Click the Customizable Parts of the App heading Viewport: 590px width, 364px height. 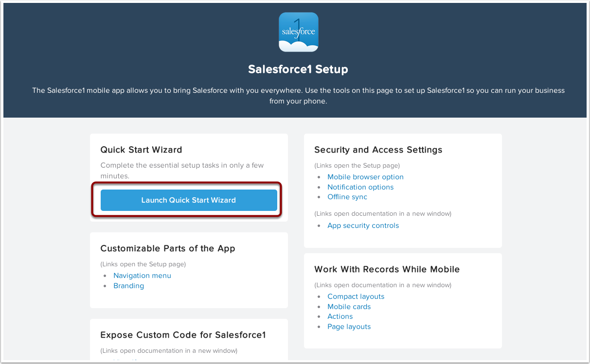point(168,248)
